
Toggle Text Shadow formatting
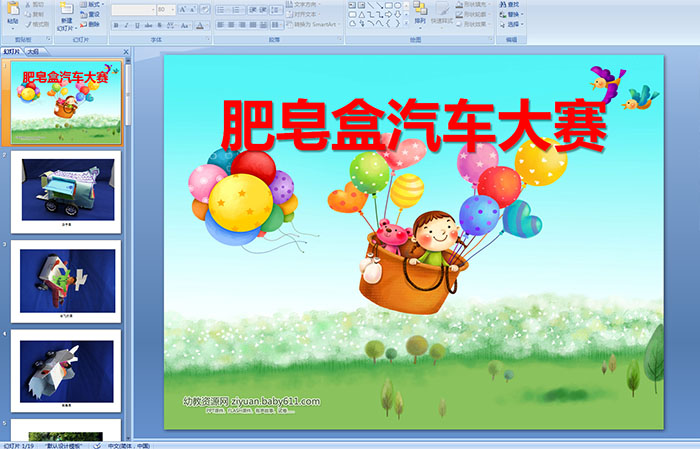coord(159,25)
